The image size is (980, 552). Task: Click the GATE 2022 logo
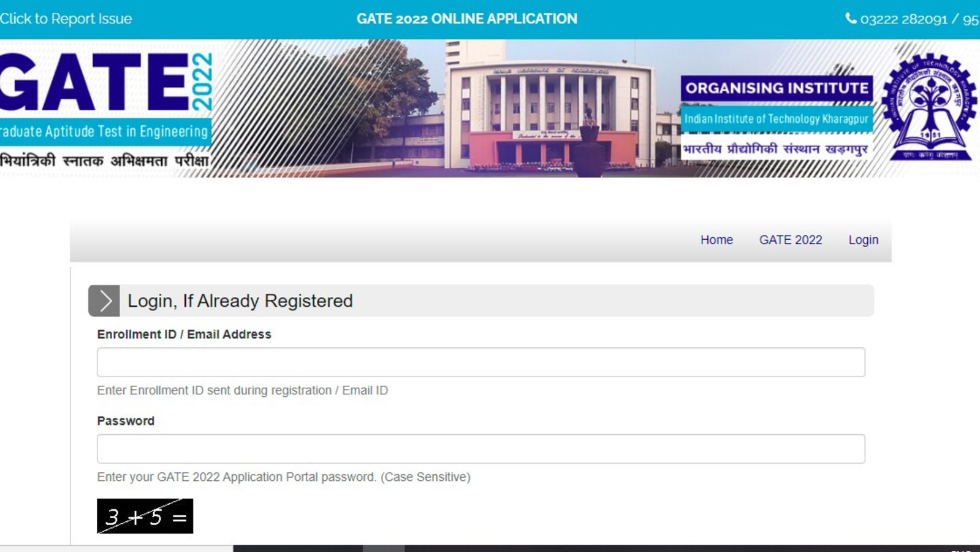point(105,82)
